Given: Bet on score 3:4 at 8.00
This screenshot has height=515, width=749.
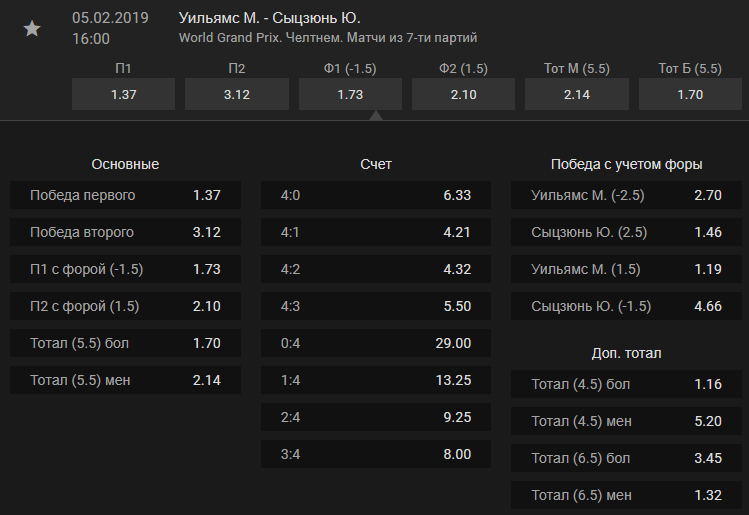Looking at the screenshot, I should click(376, 454).
